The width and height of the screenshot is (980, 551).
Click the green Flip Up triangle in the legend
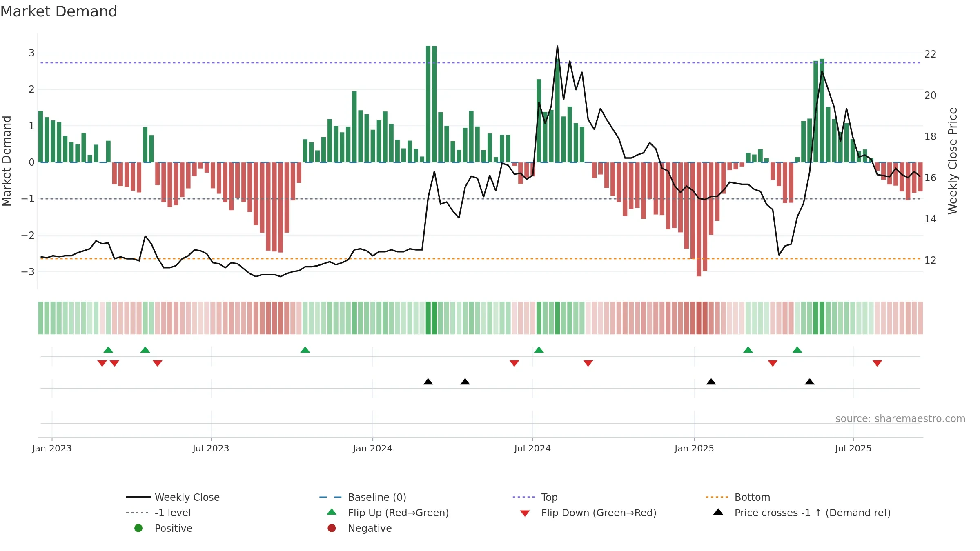(332, 512)
